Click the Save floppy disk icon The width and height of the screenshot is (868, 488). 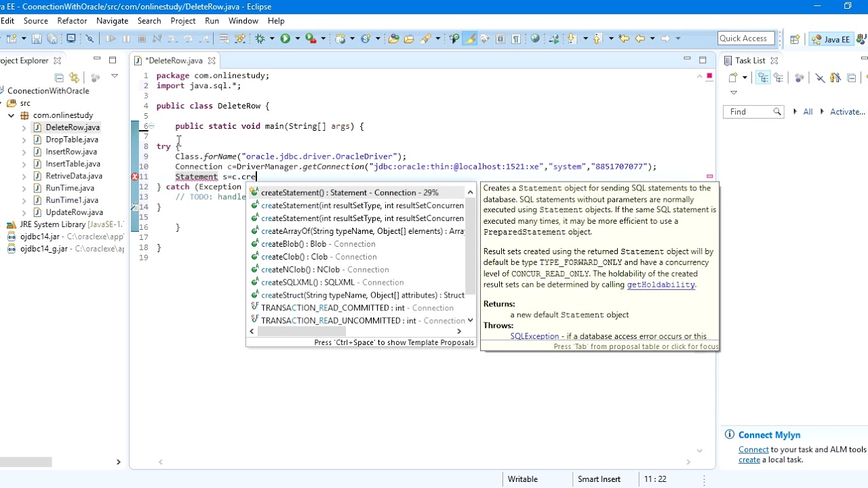37,39
